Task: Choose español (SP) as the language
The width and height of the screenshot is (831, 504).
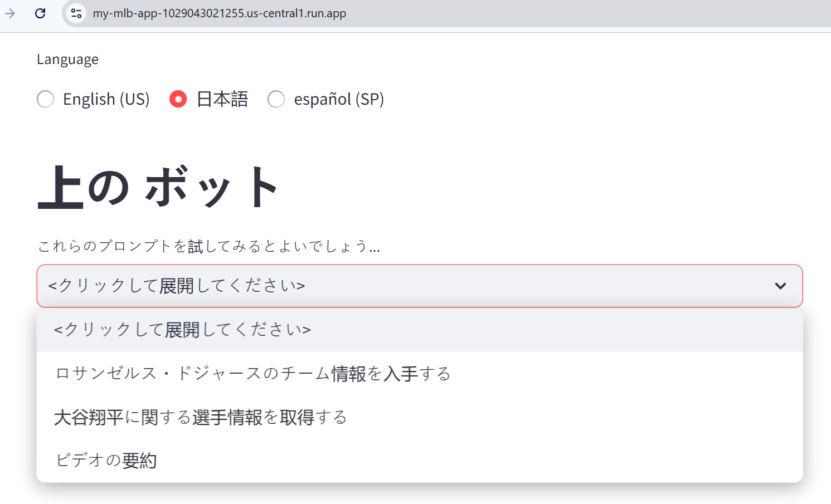Action: pos(276,99)
